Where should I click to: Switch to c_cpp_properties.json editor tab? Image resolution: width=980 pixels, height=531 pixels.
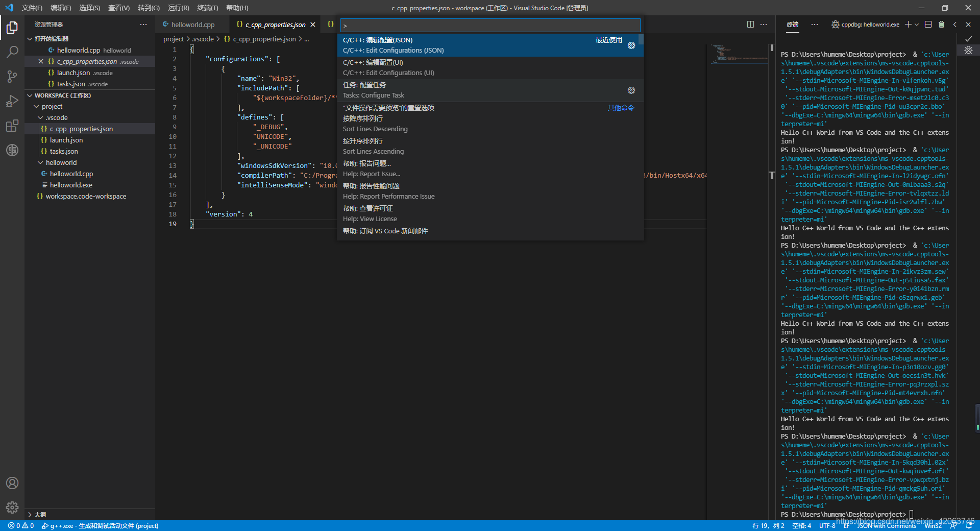pos(275,25)
